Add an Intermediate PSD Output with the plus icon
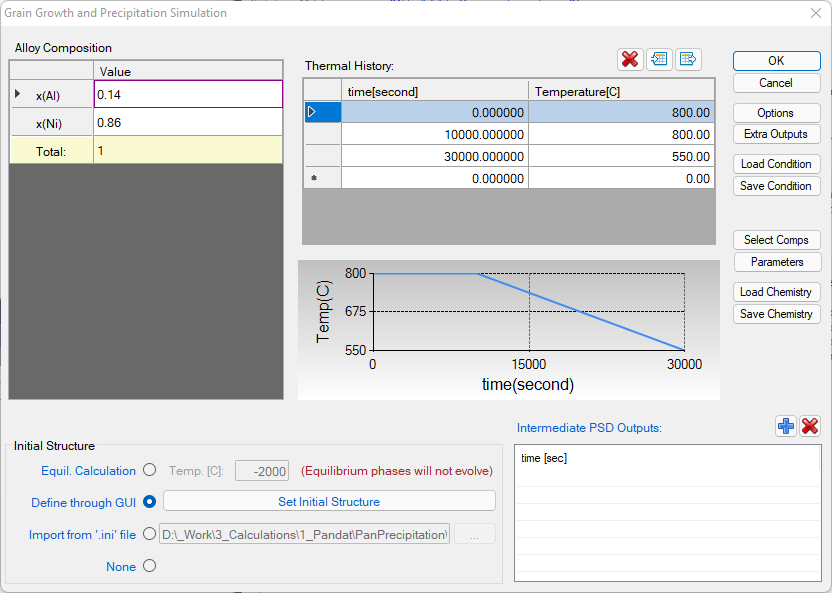832x593 pixels. click(x=786, y=426)
